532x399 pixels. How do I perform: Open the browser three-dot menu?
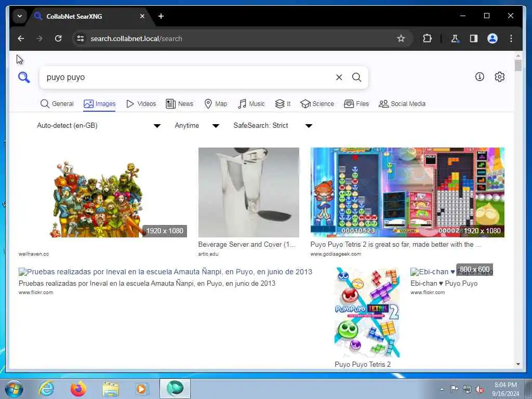511,38
